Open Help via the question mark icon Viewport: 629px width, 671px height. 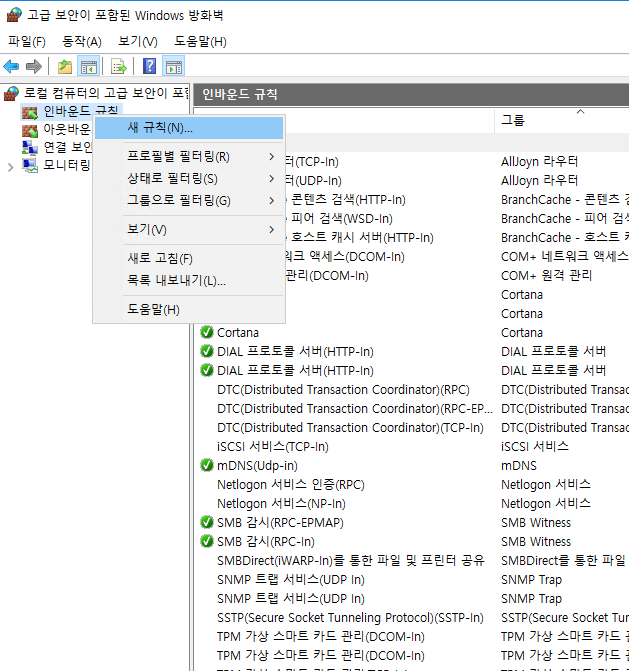point(149,66)
